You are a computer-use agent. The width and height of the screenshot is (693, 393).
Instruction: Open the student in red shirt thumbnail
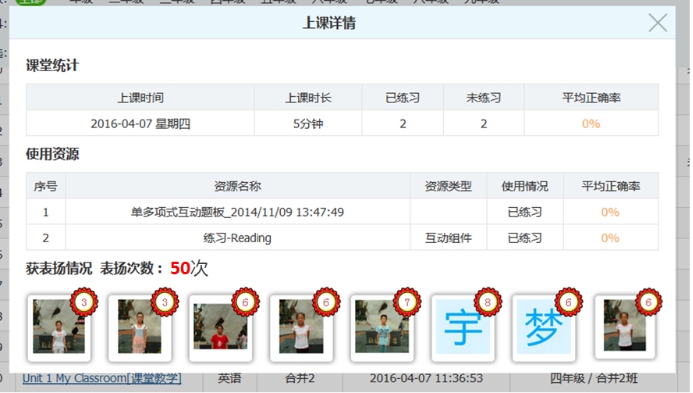tap(221, 327)
